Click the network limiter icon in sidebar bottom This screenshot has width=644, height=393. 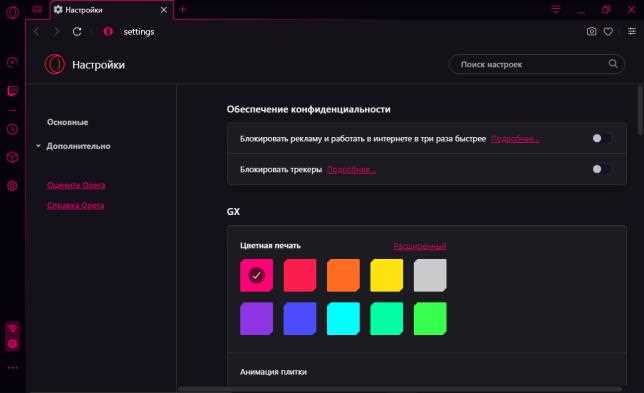(x=12, y=329)
